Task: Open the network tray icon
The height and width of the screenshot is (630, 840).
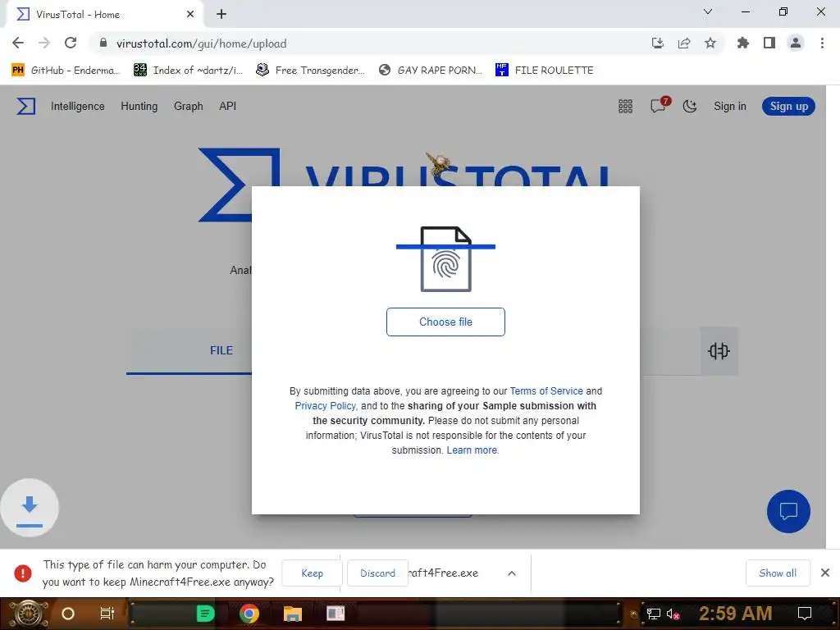Action: 653,614
